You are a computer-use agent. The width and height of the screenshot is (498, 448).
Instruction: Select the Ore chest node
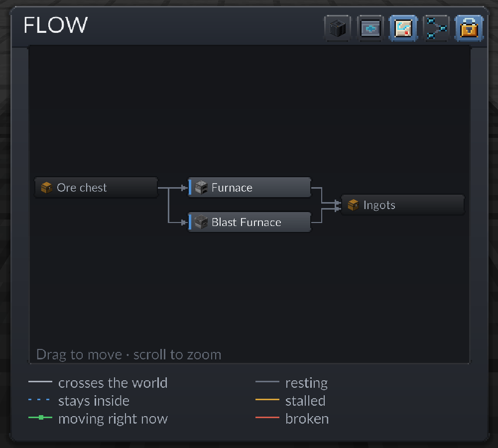[96, 188]
